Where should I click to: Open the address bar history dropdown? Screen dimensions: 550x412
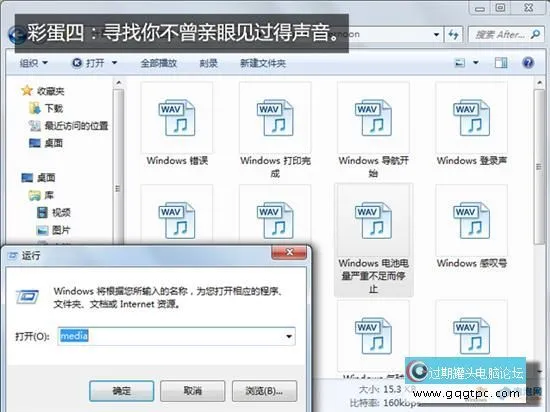coord(436,34)
